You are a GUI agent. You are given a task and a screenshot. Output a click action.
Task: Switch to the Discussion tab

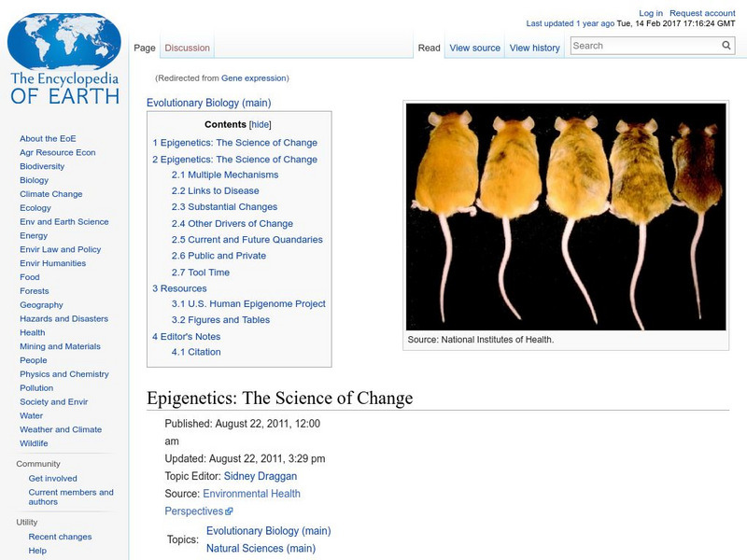click(x=188, y=48)
